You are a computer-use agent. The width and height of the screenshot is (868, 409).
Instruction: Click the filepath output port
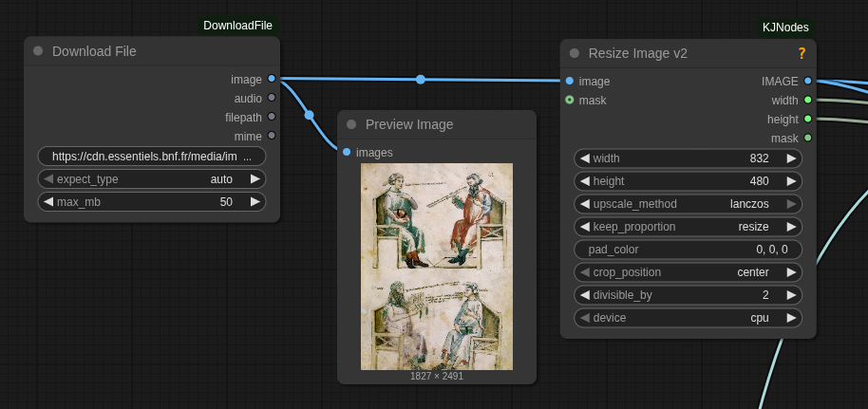pos(272,117)
